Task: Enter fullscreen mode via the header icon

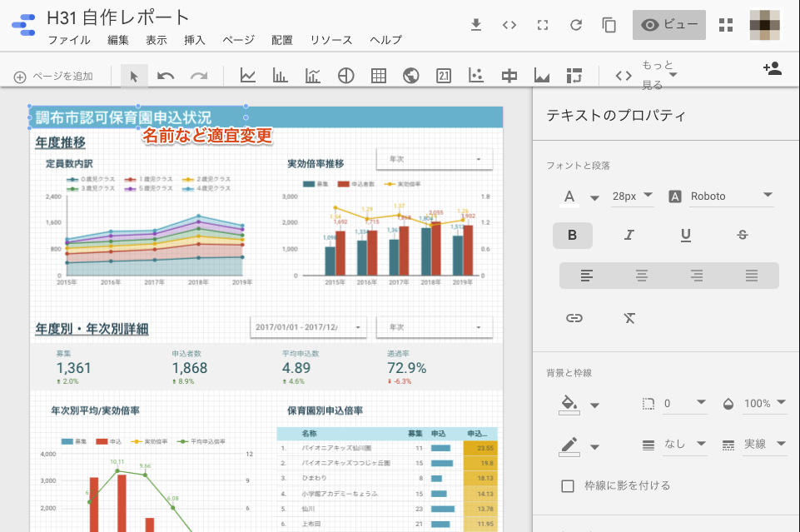Action: click(543, 24)
